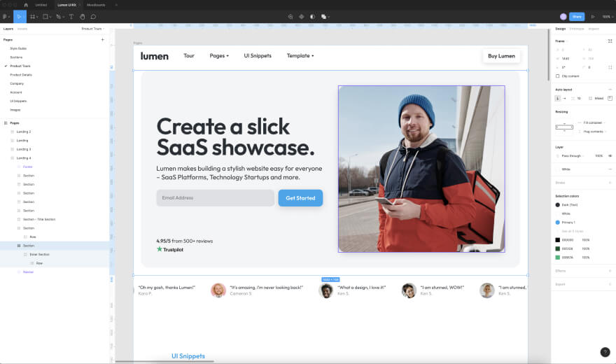Select the Pen tool
Viewport: 616px width, 364px height.
click(59, 16)
